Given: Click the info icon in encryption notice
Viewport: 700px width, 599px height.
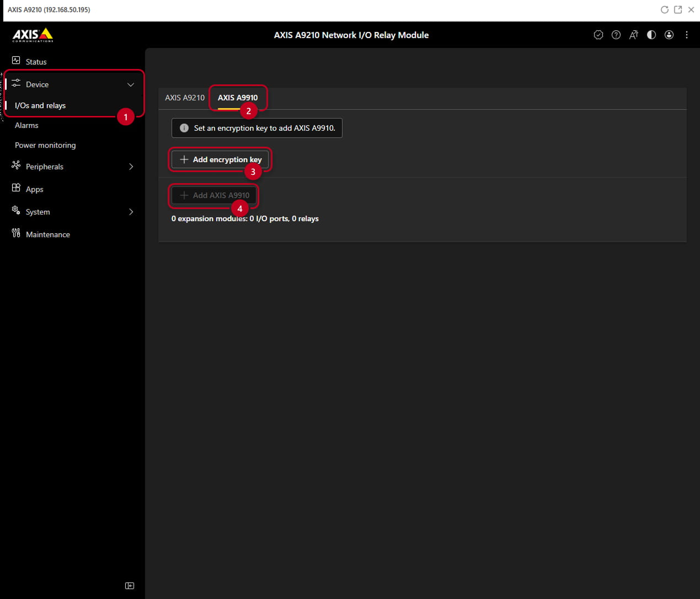Looking at the screenshot, I should [184, 128].
